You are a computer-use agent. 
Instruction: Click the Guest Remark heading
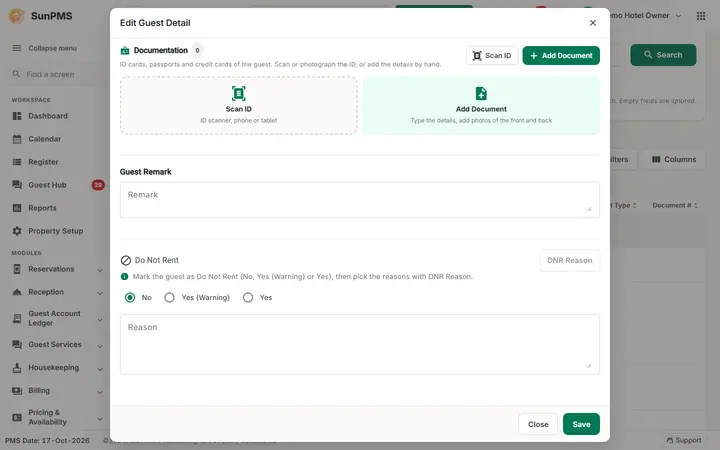tap(146, 172)
